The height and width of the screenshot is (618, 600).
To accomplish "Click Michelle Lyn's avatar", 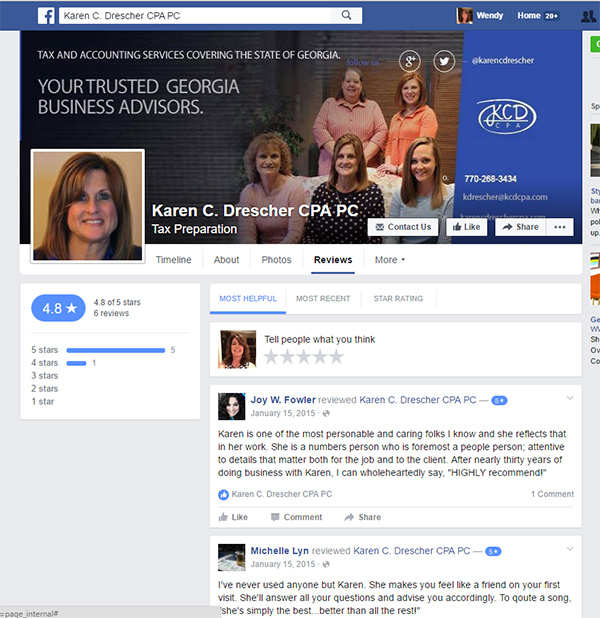I will 232,557.
